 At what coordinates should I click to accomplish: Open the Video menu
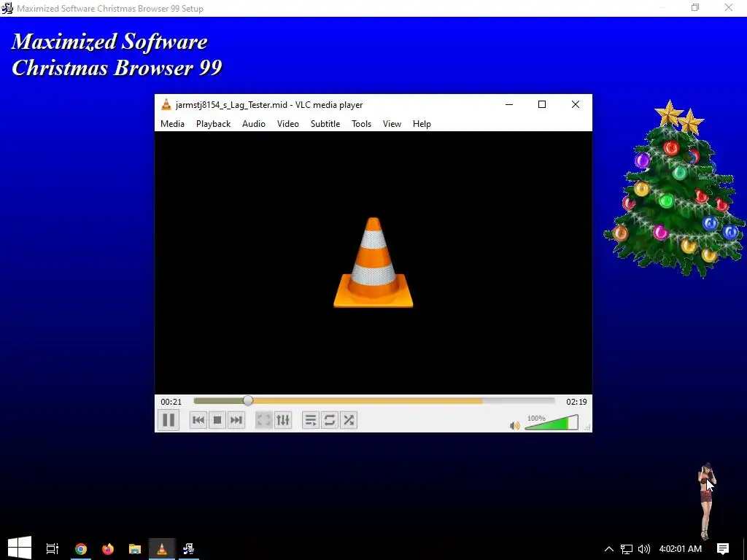point(288,124)
